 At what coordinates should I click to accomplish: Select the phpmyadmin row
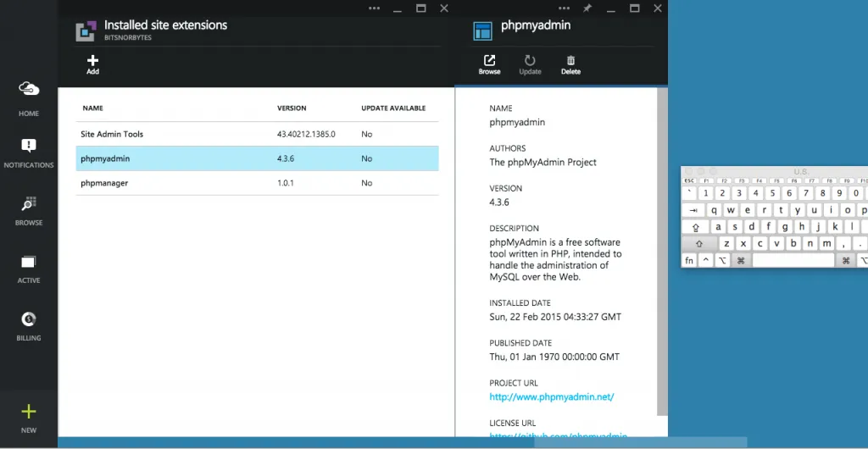258,158
